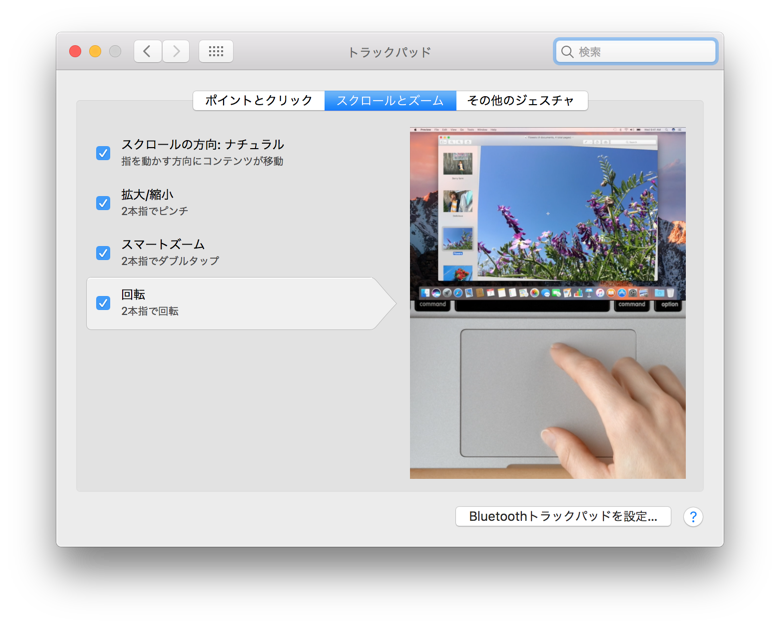Open help with the question mark button
The height and width of the screenshot is (627, 780).
[x=693, y=517]
